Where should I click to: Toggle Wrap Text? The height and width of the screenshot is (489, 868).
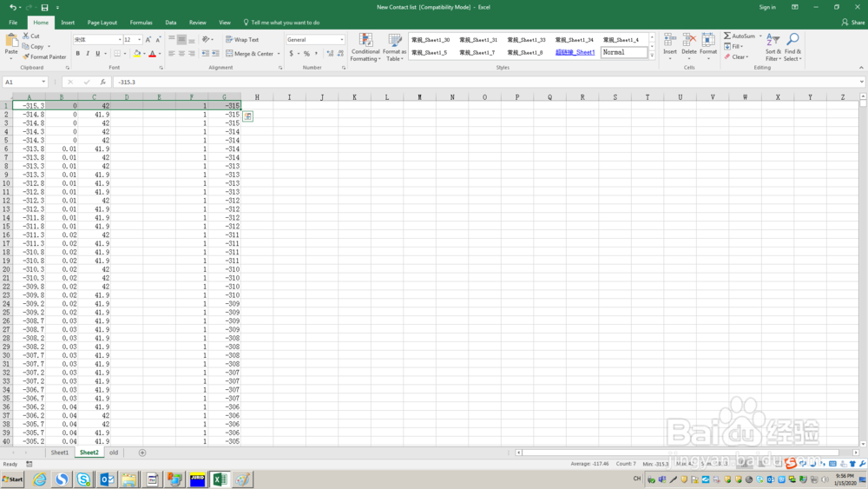click(x=242, y=40)
